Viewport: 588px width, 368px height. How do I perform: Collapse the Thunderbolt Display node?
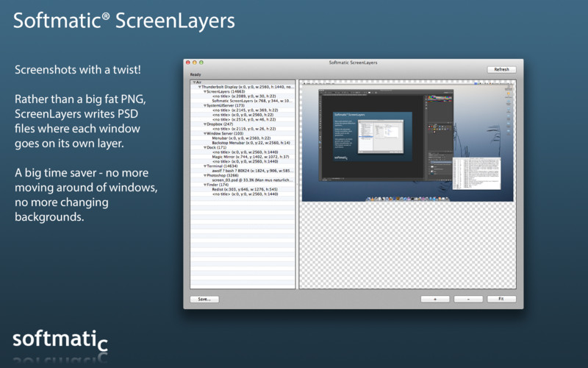(x=200, y=87)
